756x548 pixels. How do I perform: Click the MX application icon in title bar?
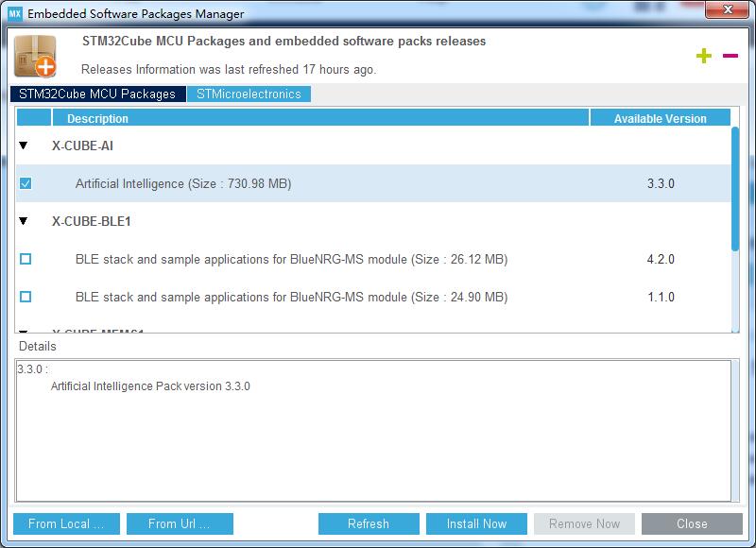pyautogui.click(x=14, y=14)
